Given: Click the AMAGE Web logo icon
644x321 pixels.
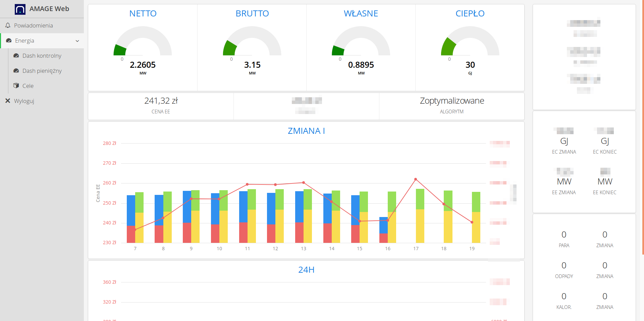Looking at the screenshot, I should 20,9.
